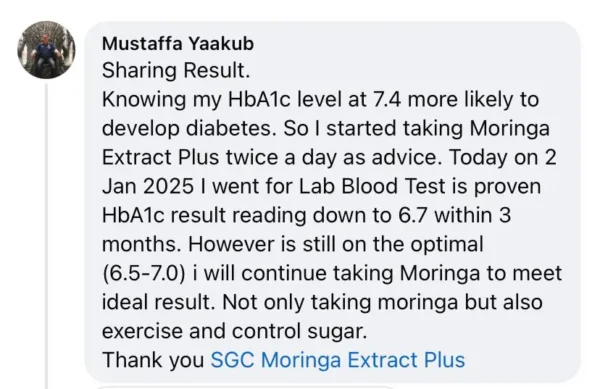Click the "ideal result." text
600x389 pixels.
(158, 302)
